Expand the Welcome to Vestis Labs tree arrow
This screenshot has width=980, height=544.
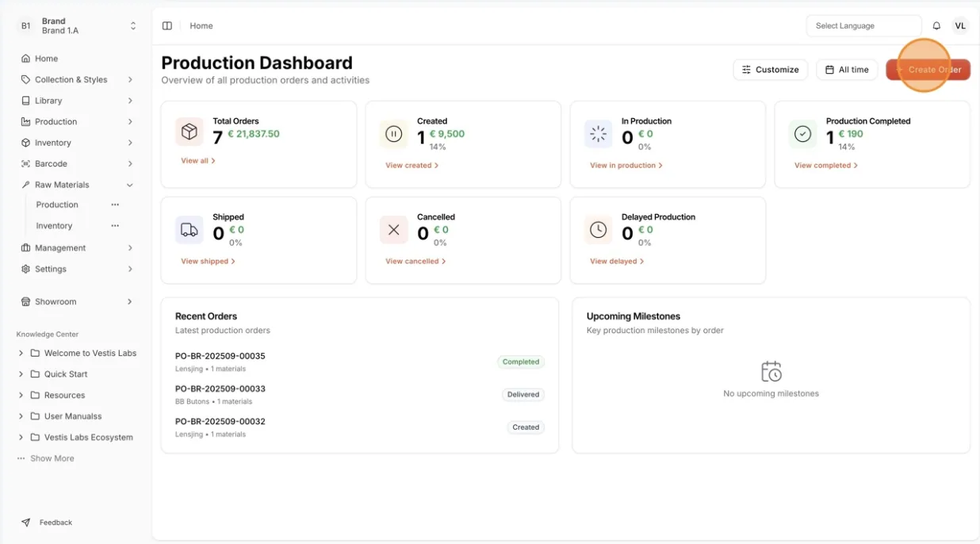click(x=21, y=353)
